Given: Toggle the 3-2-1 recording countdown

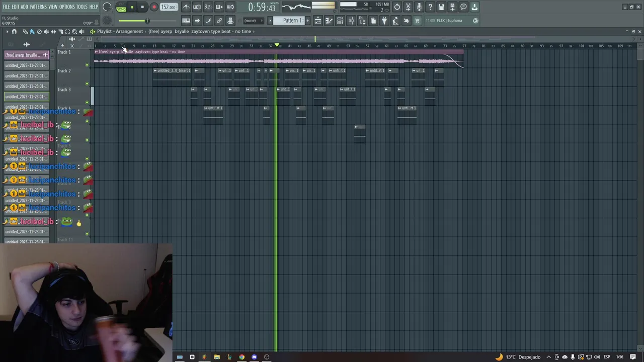Looking at the screenshot, I should click(x=208, y=7).
